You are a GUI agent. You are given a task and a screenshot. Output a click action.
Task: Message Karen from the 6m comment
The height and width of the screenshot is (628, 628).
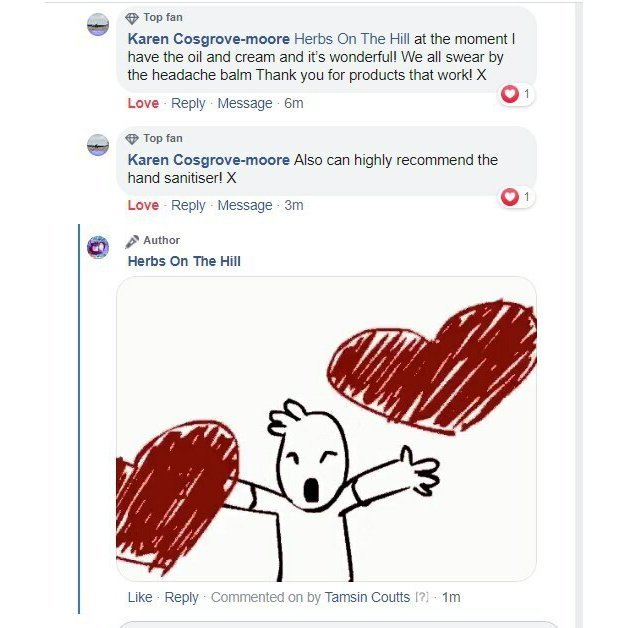(x=245, y=103)
